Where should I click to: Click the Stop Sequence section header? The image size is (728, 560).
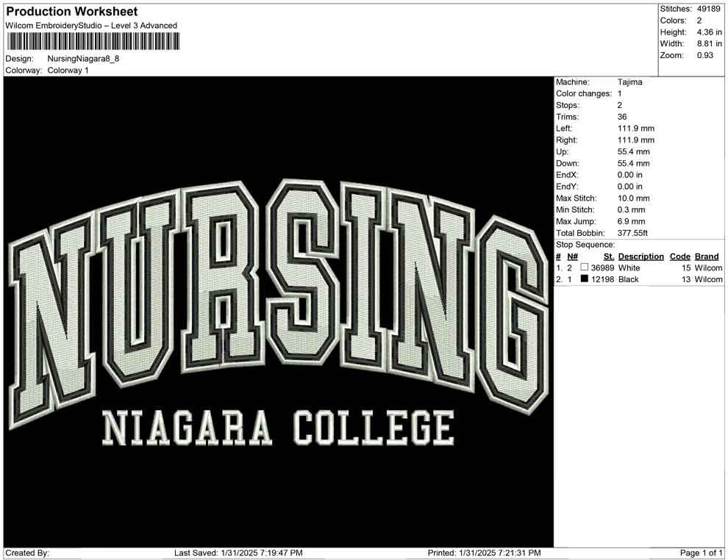[584, 244]
